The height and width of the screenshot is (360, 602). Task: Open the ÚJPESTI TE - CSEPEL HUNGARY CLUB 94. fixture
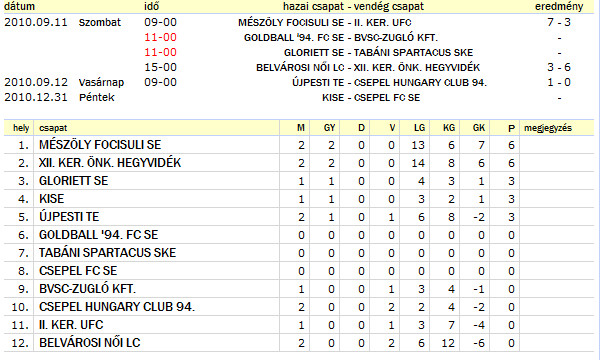click(389, 83)
